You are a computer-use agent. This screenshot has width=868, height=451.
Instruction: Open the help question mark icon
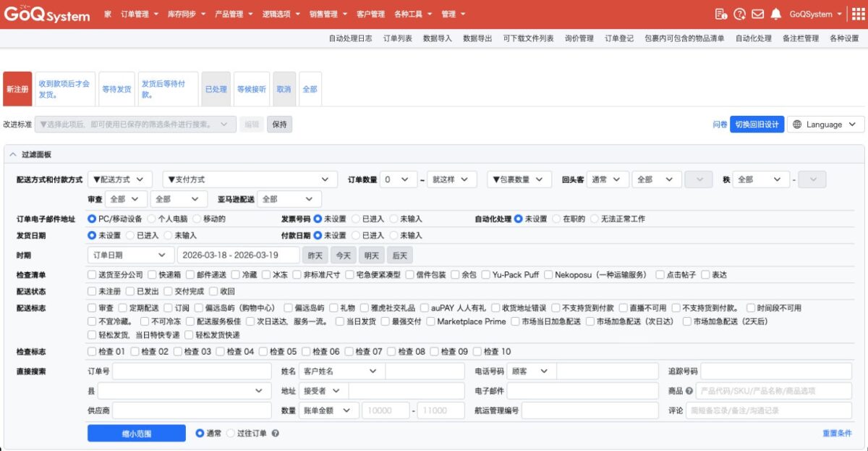coord(739,14)
